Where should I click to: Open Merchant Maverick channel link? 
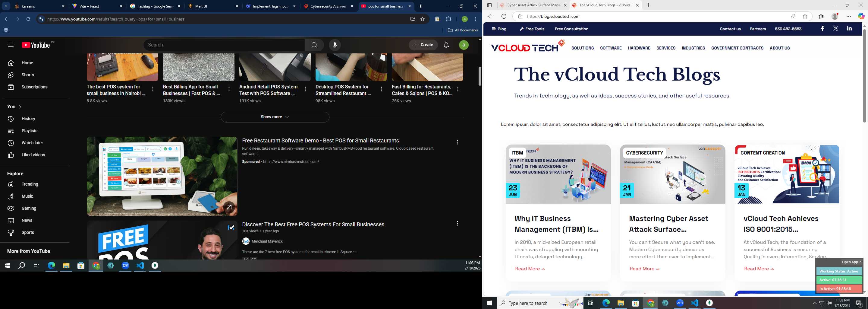pos(267,241)
